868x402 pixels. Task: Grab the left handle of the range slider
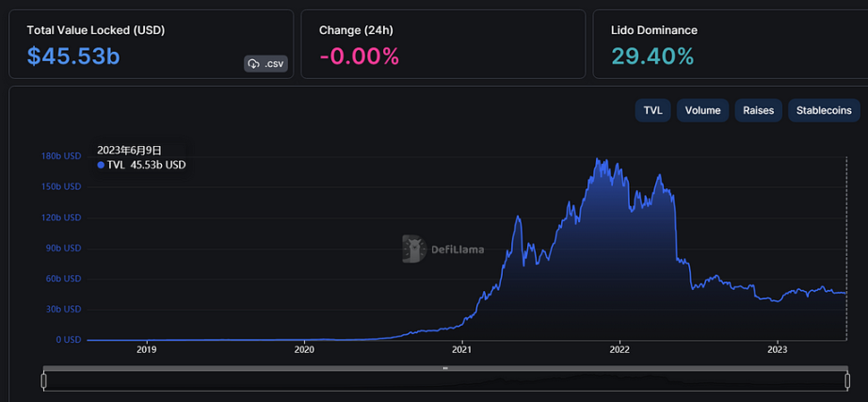[x=43, y=381]
